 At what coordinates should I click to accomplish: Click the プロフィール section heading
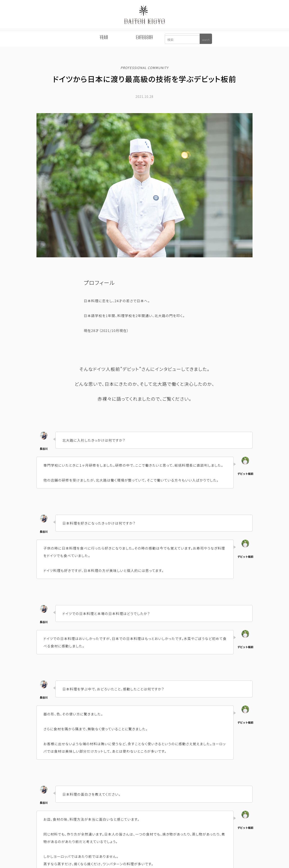(x=99, y=283)
